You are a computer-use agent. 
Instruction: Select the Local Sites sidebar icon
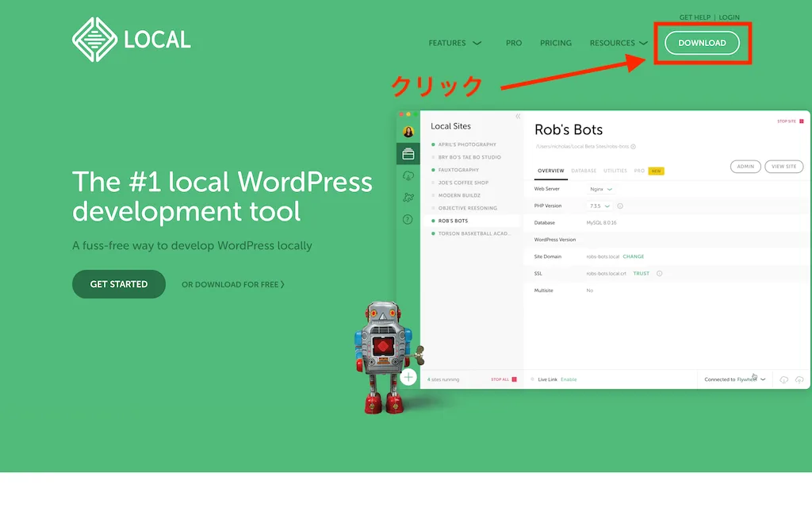click(x=408, y=154)
